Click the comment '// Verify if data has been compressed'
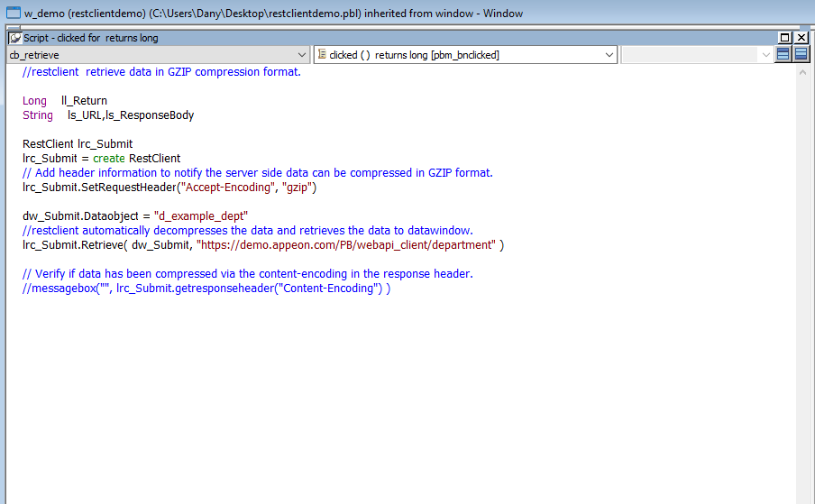This screenshot has width=815, height=504. pos(247,274)
